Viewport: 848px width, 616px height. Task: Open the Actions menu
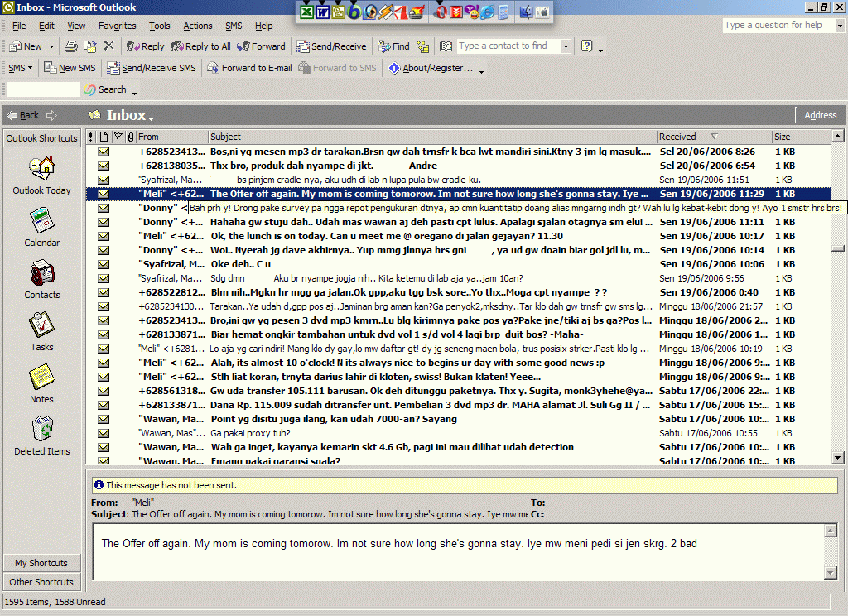coord(197,26)
